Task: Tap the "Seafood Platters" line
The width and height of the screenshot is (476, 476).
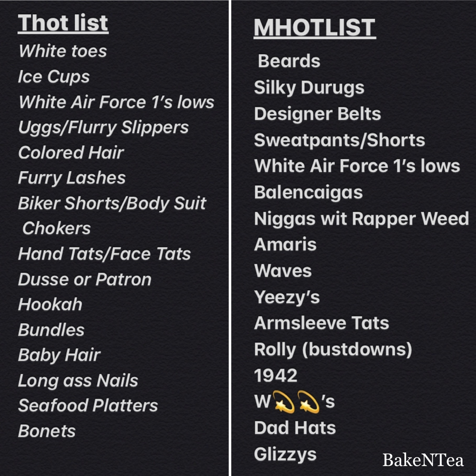Action: [x=88, y=406]
